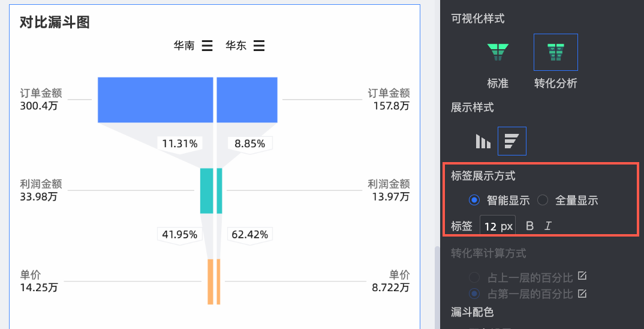The image size is (644, 329).
Task: Select the 转化分析 funnel style icon
Action: 555,53
